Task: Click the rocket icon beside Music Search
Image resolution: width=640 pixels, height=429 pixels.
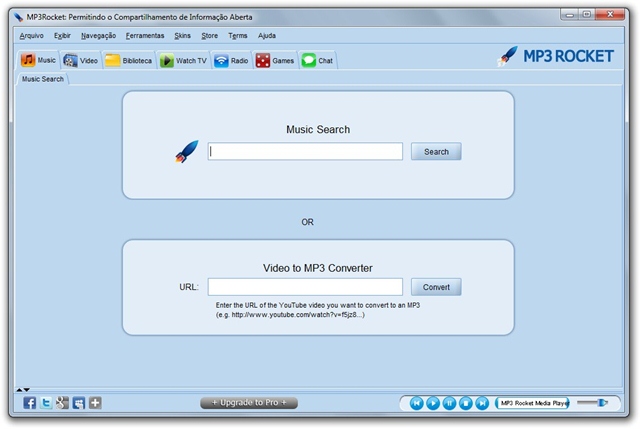Action: pyautogui.click(x=187, y=151)
